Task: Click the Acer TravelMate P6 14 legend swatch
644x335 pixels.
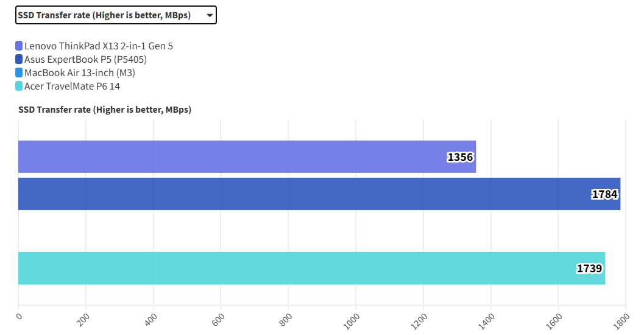Action: pos(19,86)
